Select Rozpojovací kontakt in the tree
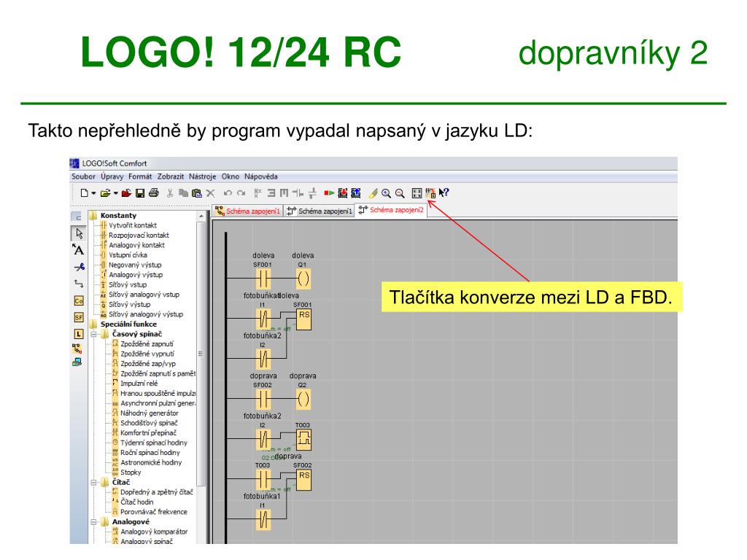 (139, 236)
